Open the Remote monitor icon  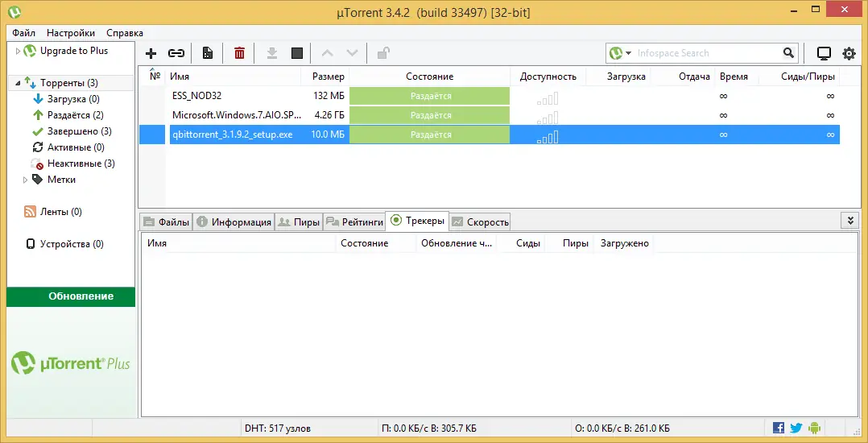click(825, 53)
